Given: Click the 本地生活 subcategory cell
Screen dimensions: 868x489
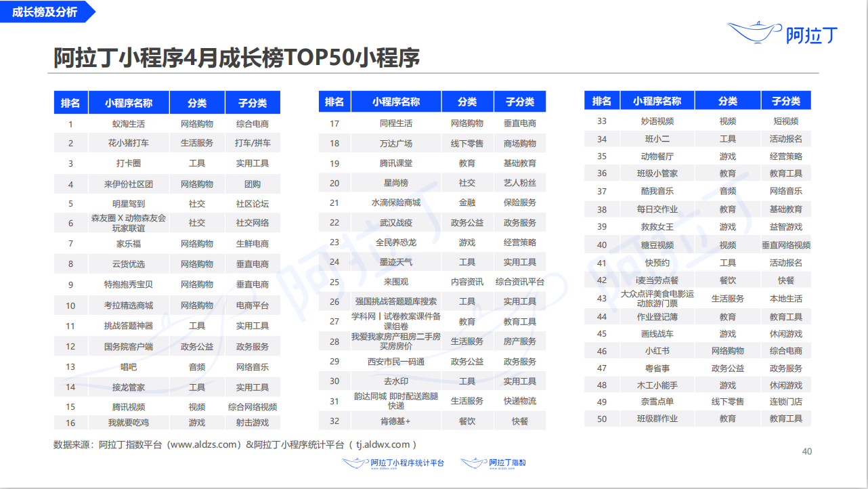Looking at the screenshot, I should pos(786,299).
